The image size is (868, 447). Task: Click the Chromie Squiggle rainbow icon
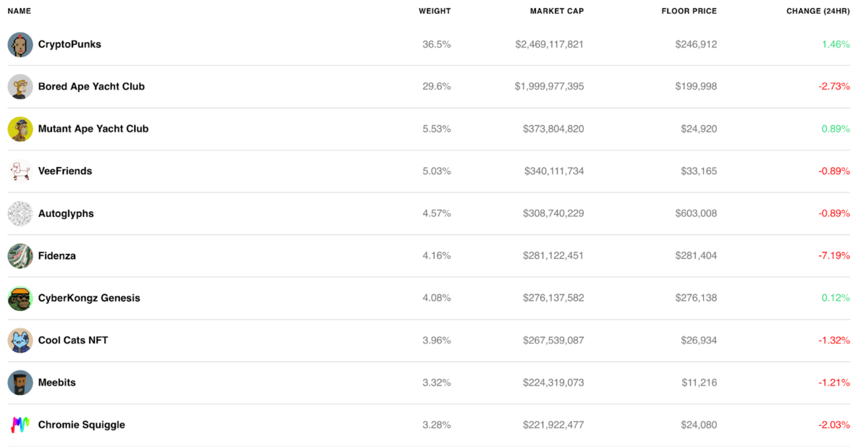pyautogui.click(x=20, y=425)
